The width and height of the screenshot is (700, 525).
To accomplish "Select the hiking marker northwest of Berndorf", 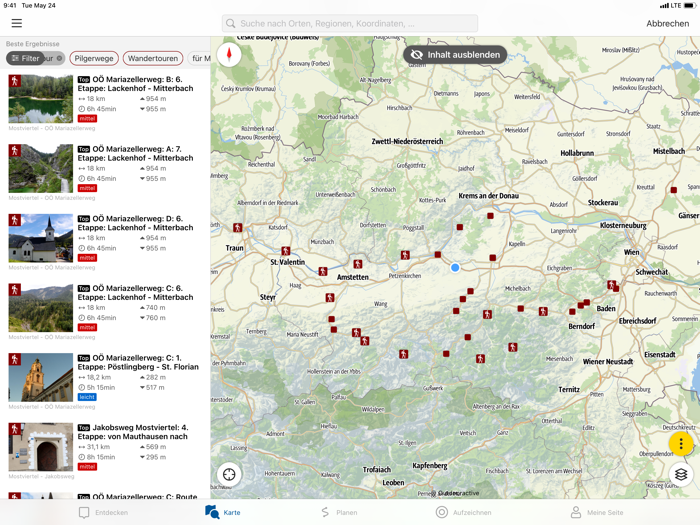I will 543,311.
